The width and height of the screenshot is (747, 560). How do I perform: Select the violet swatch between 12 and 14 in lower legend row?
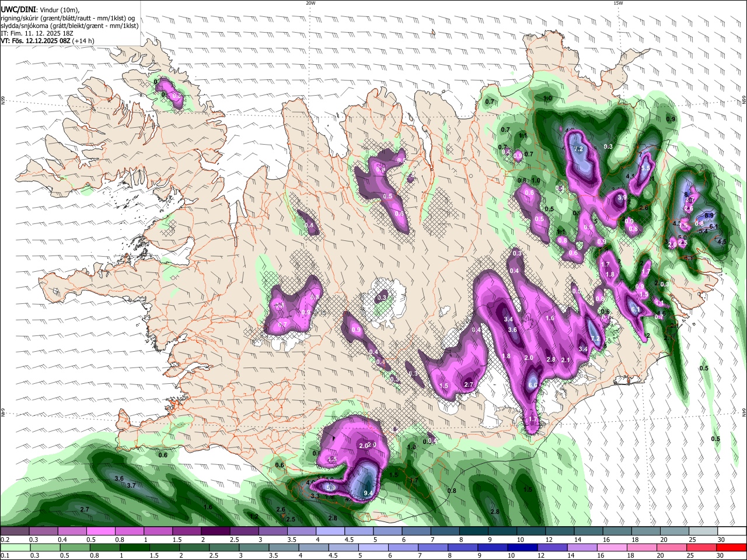(x=553, y=548)
